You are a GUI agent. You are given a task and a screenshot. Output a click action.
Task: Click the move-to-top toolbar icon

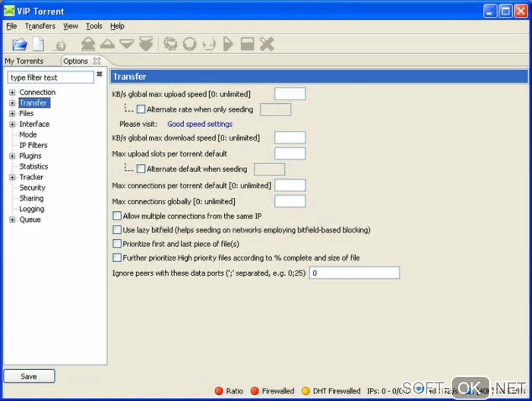(x=88, y=44)
